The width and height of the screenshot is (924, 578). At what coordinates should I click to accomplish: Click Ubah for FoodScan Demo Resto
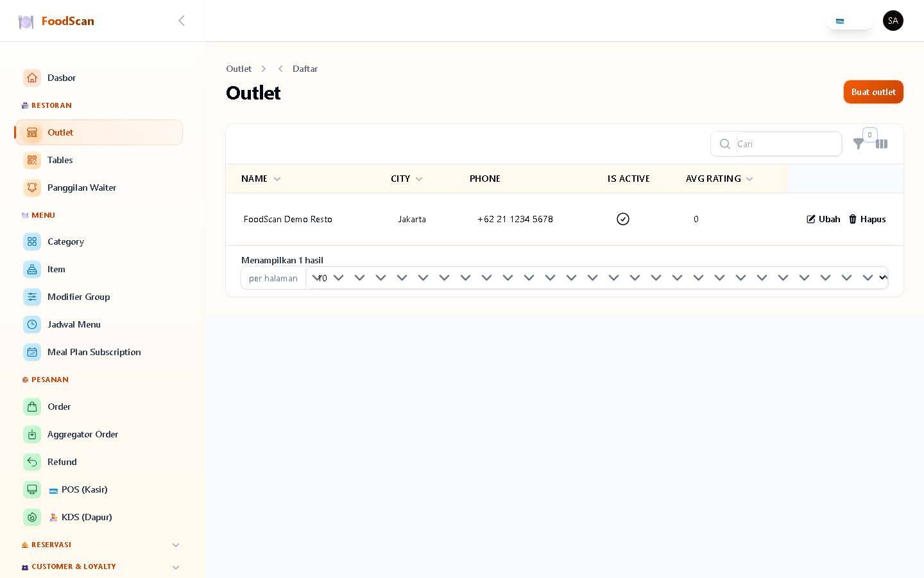point(823,219)
